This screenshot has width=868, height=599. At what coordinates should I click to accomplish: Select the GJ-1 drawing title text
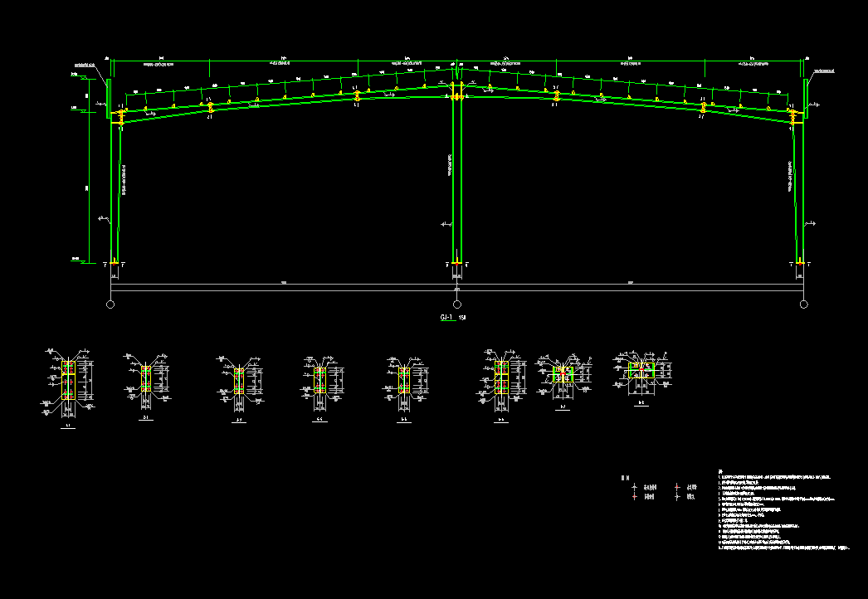447,318
